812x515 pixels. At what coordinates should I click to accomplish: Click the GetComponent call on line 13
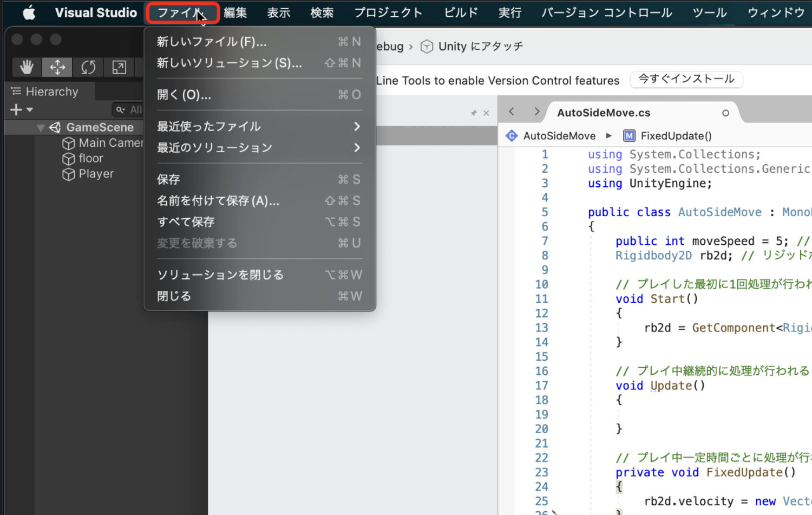click(734, 328)
